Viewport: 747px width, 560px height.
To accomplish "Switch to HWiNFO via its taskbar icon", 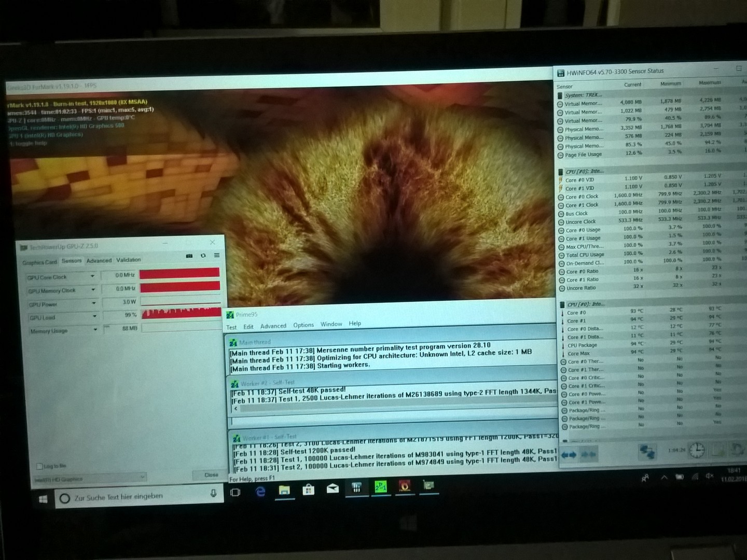I will [357, 487].
